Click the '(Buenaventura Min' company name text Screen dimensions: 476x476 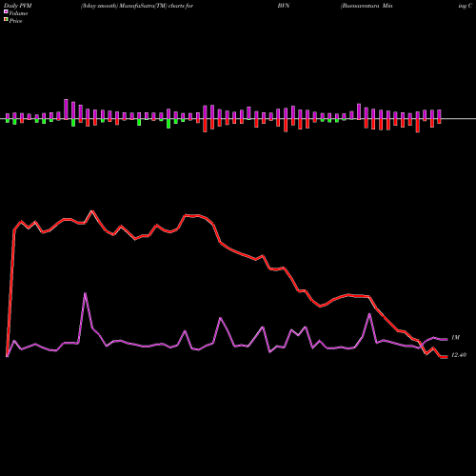[367, 6]
